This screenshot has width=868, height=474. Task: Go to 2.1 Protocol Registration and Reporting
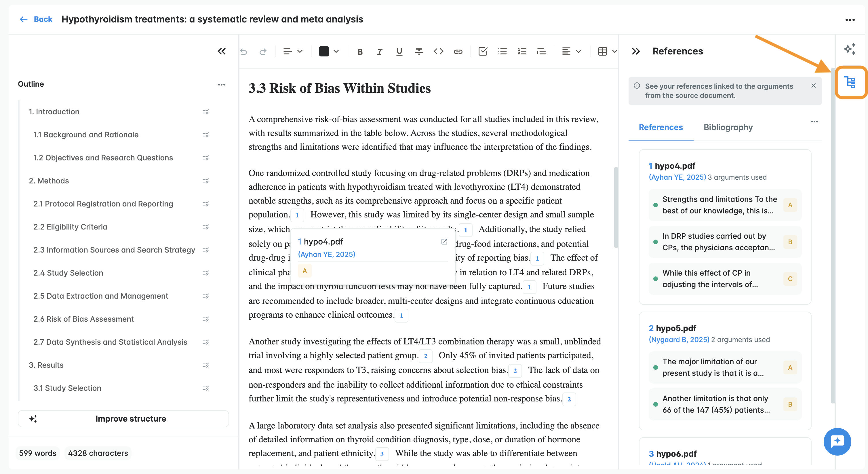click(x=103, y=204)
